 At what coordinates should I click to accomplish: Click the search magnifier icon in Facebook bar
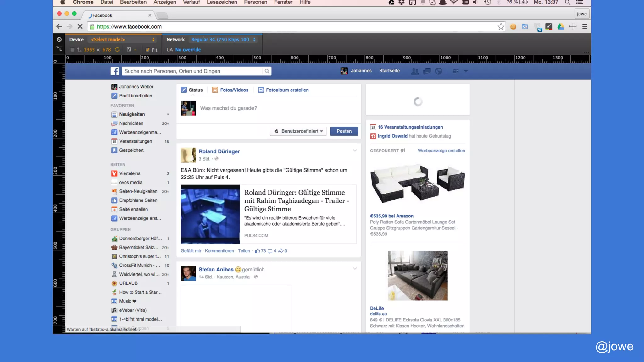(x=267, y=71)
